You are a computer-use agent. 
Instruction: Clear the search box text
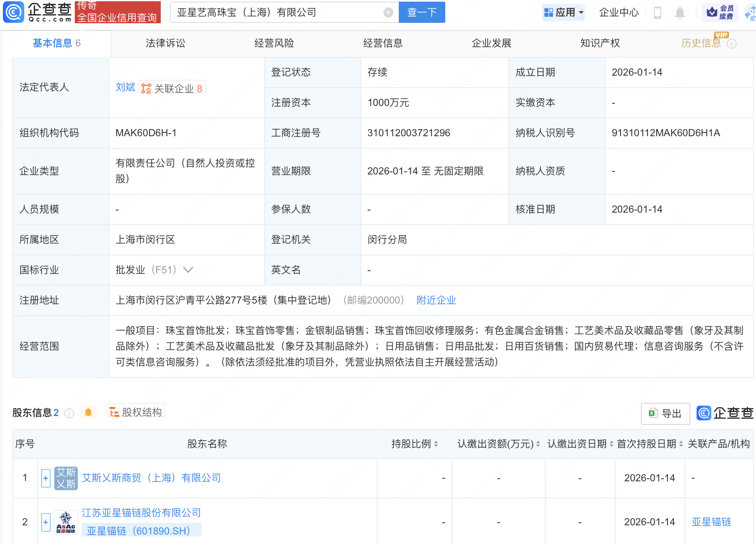388,12
